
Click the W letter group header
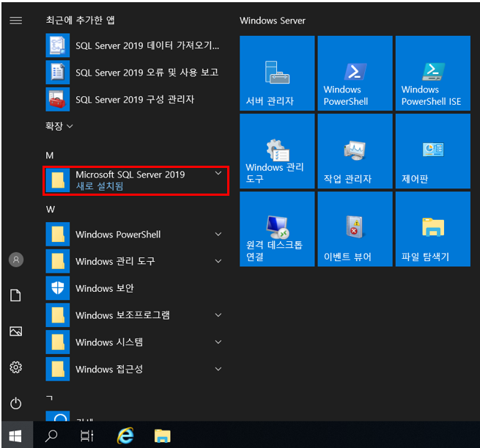pyautogui.click(x=51, y=210)
